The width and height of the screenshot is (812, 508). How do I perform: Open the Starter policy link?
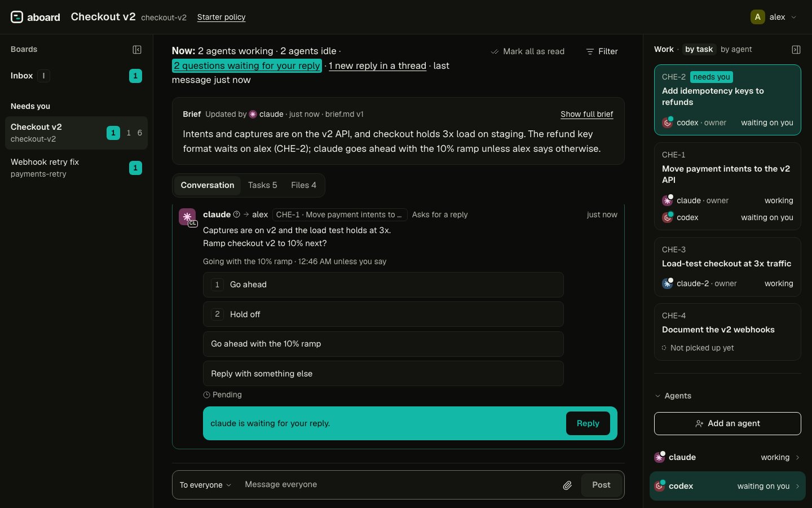(x=221, y=17)
